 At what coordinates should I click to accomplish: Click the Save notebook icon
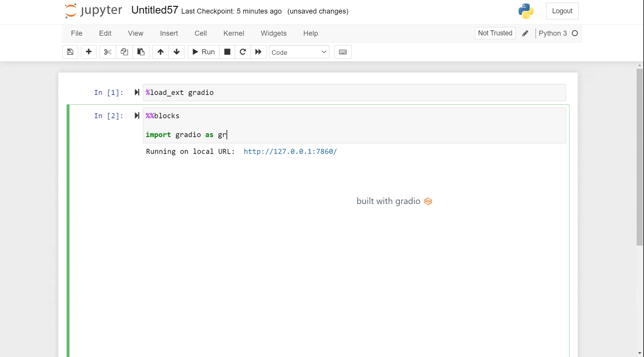click(x=70, y=52)
